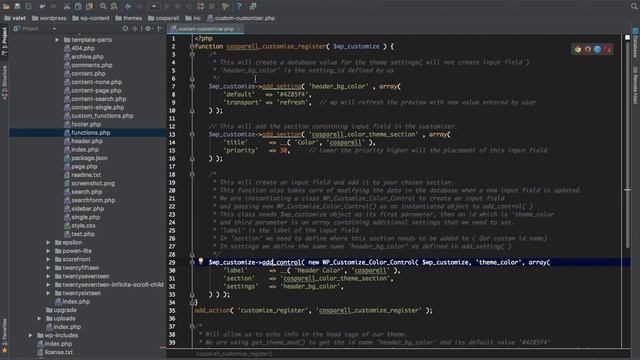Open the run configuration dropdown in toolbar

pos(154,6)
